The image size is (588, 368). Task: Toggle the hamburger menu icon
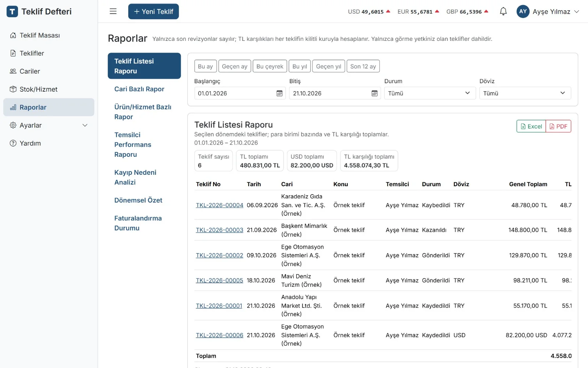point(113,11)
